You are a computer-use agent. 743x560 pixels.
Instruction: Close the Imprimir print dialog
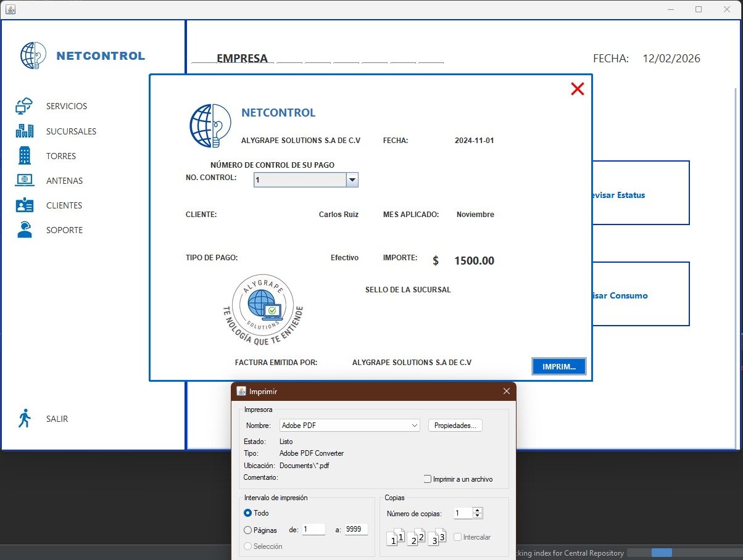click(x=507, y=391)
